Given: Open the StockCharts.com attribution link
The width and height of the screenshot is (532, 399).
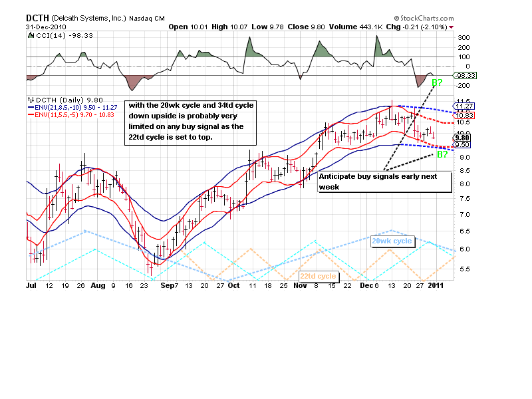Looking at the screenshot, I should [424, 19].
